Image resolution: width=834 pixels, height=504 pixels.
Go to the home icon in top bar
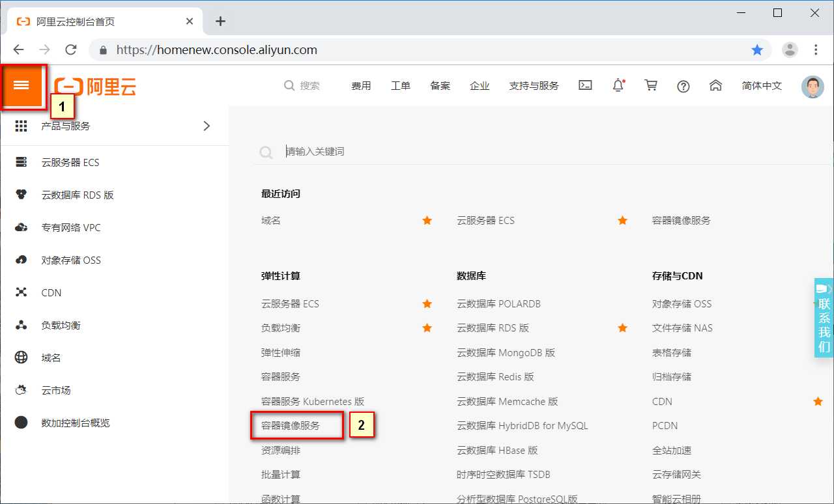click(715, 85)
